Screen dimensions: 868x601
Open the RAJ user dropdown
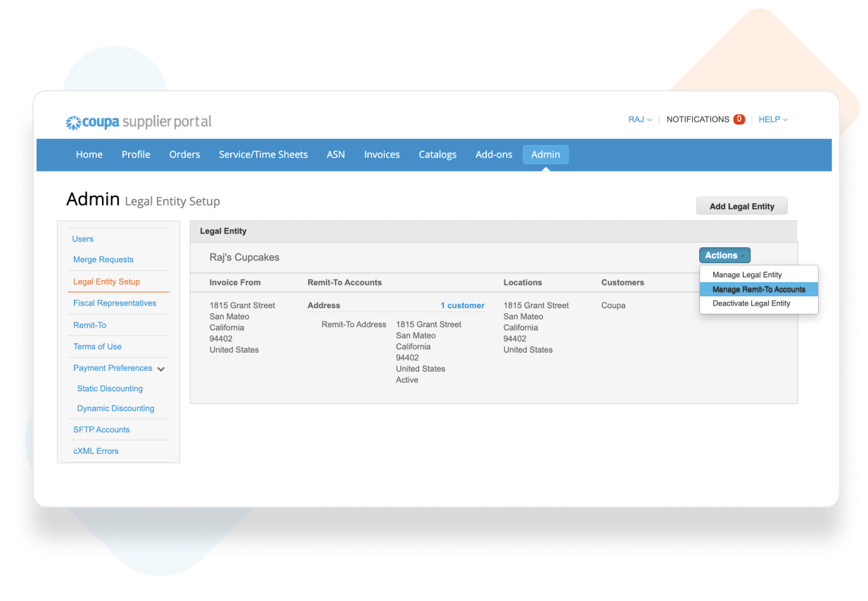(639, 120)
